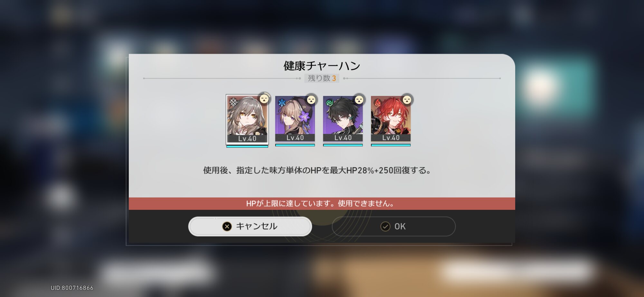
Task: Click the 残り数 3 remaining count label
Action: pyautogui.click(x=322, y=78)
